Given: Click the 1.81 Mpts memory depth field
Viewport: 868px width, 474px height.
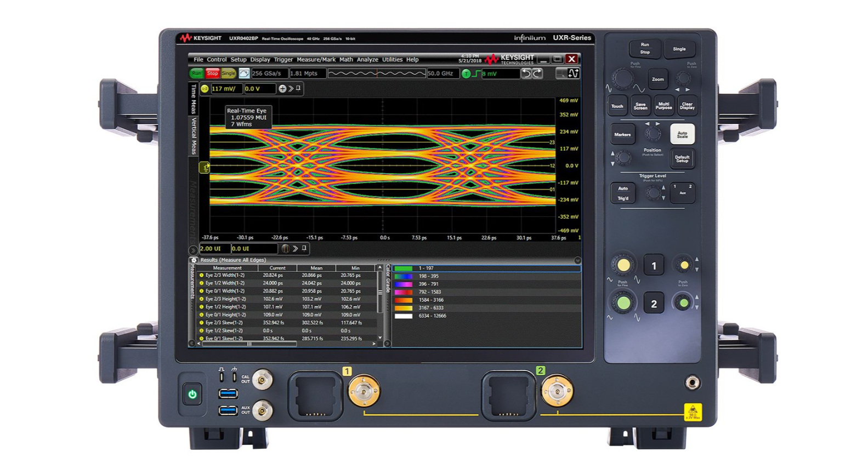Looking at the screenshot, I should (x=307, y=73).
